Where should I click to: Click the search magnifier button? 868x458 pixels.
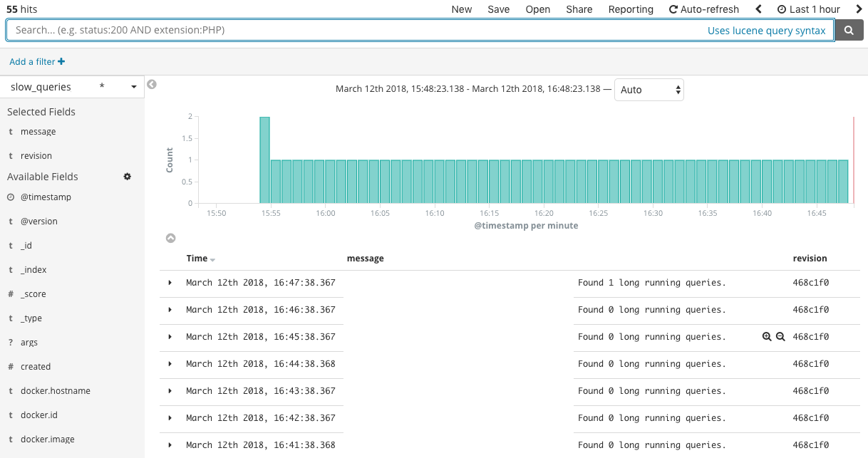(849, 31)
